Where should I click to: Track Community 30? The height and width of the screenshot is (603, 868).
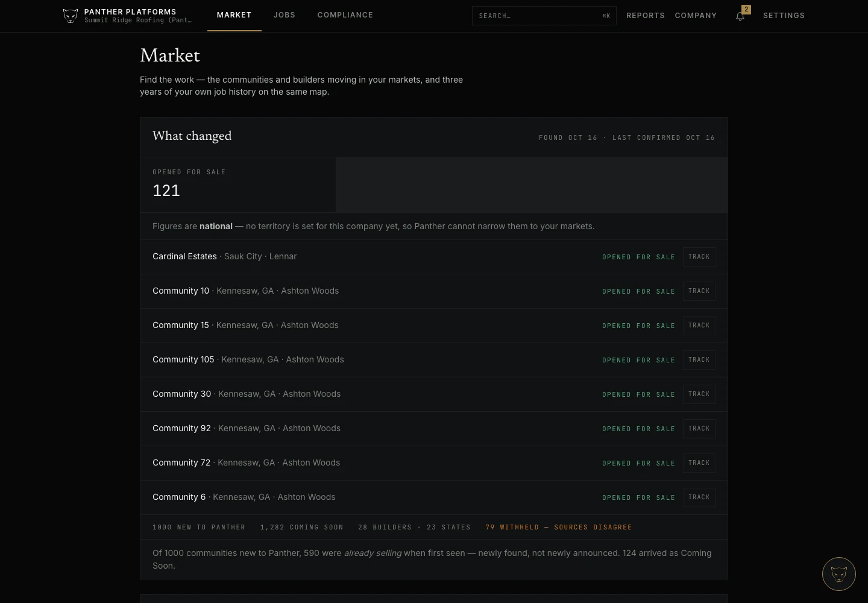tap(699, 394)
